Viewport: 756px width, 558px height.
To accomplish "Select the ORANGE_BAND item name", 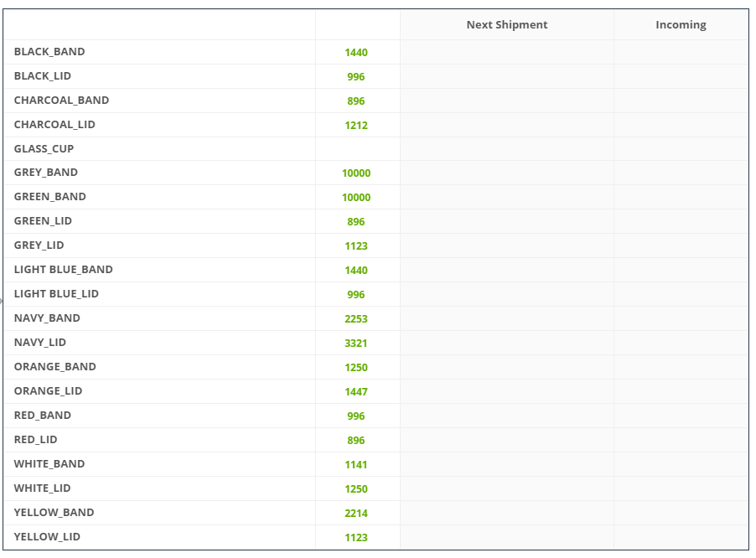I will tap(55, 367).
